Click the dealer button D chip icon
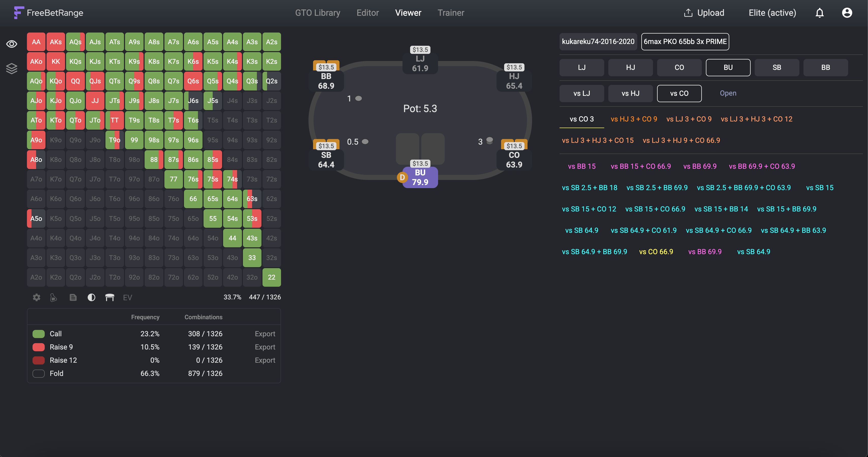The image size is (868, 457). pos(402,177)
